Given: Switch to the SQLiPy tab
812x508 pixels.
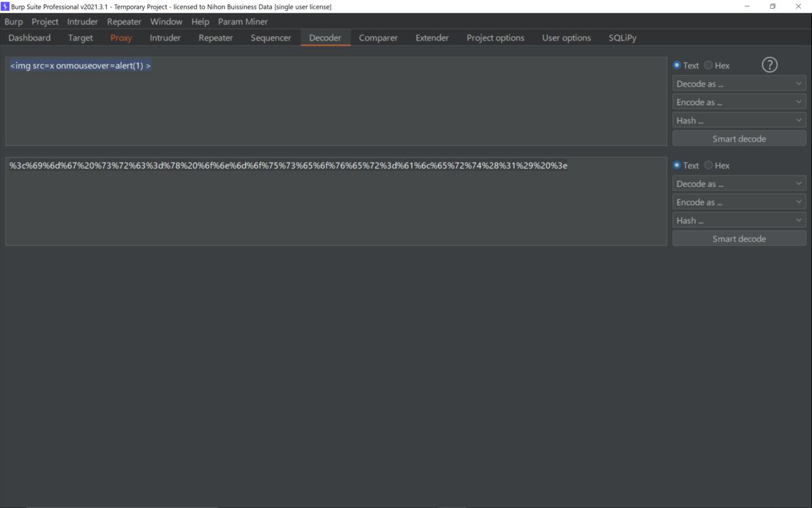Looking at the screenshot, I should [623, 38].
